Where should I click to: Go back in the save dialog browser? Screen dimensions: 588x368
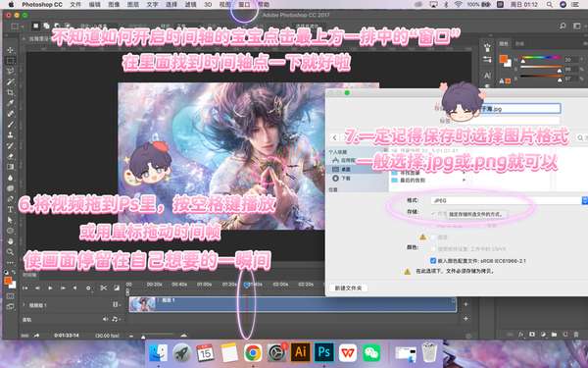click(x=334, y=137)
